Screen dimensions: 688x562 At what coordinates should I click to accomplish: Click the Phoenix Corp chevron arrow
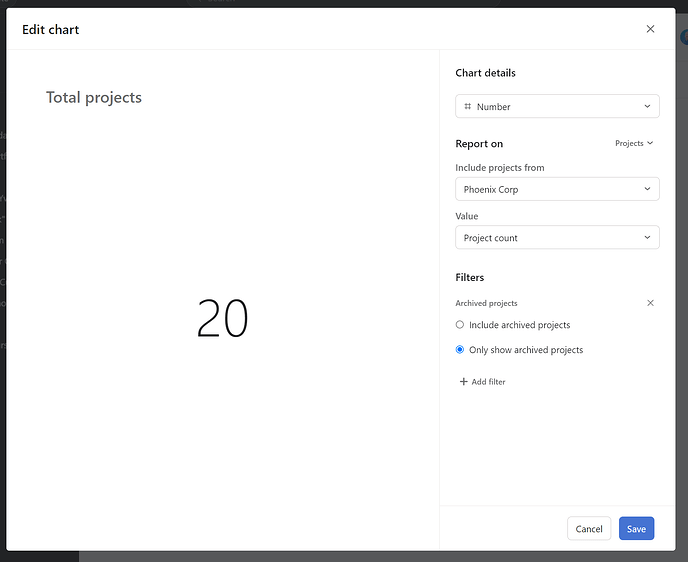point(647,189)
